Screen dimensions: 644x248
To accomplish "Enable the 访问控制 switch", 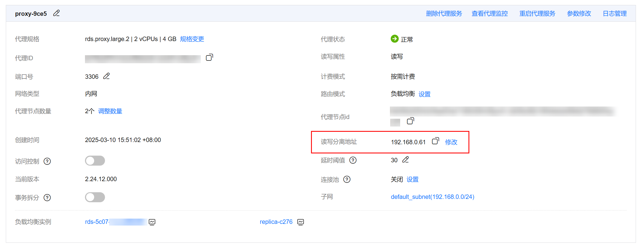I will tap(95, 161).
